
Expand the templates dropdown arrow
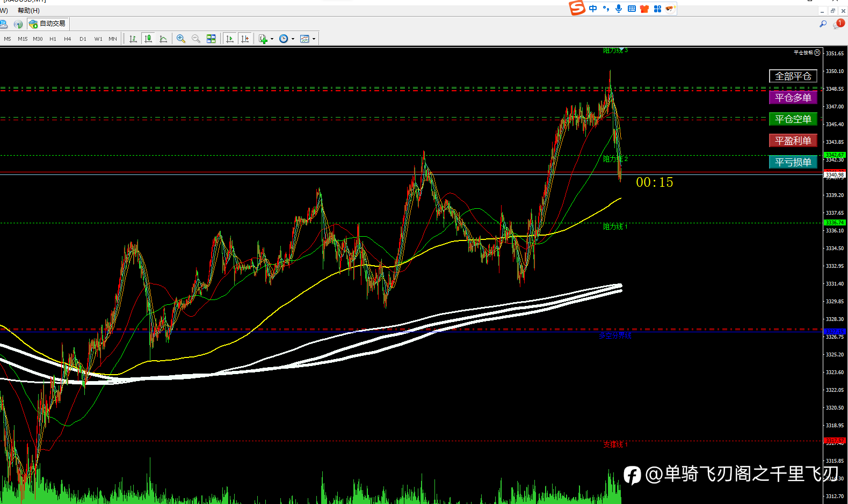point(314,39)
